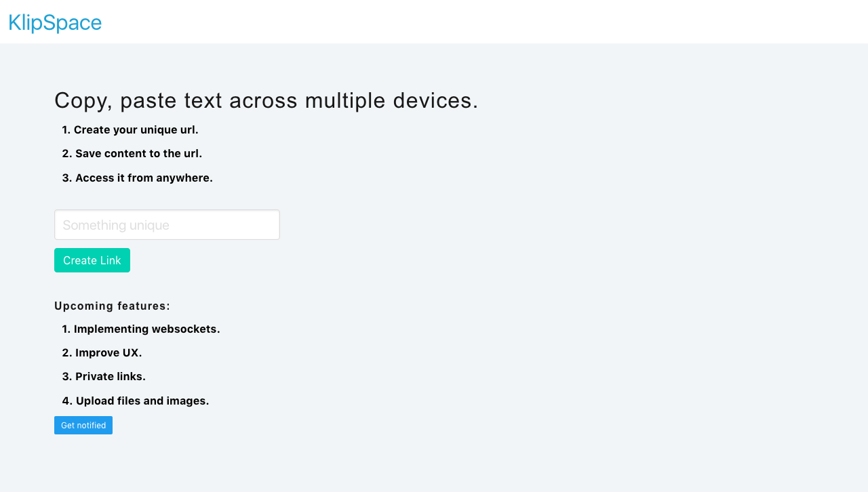Click the Get notified button
Screen dimensions: 868x492
coord(83,426)
